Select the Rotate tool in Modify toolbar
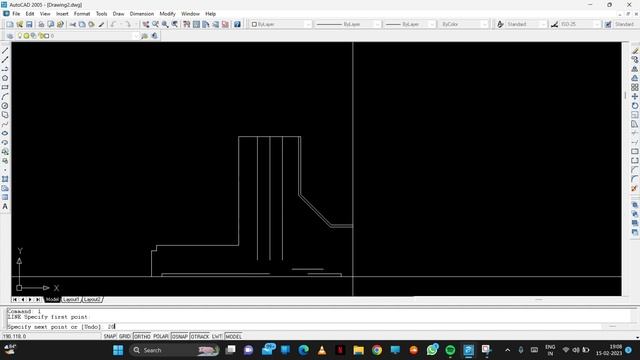 [x=635, y=106]
